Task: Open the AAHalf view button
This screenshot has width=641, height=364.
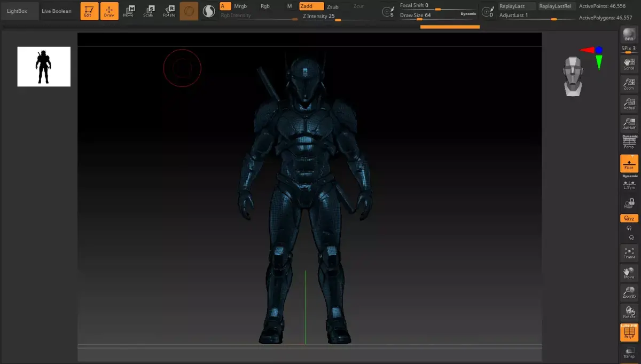Action: click(629, 124)
